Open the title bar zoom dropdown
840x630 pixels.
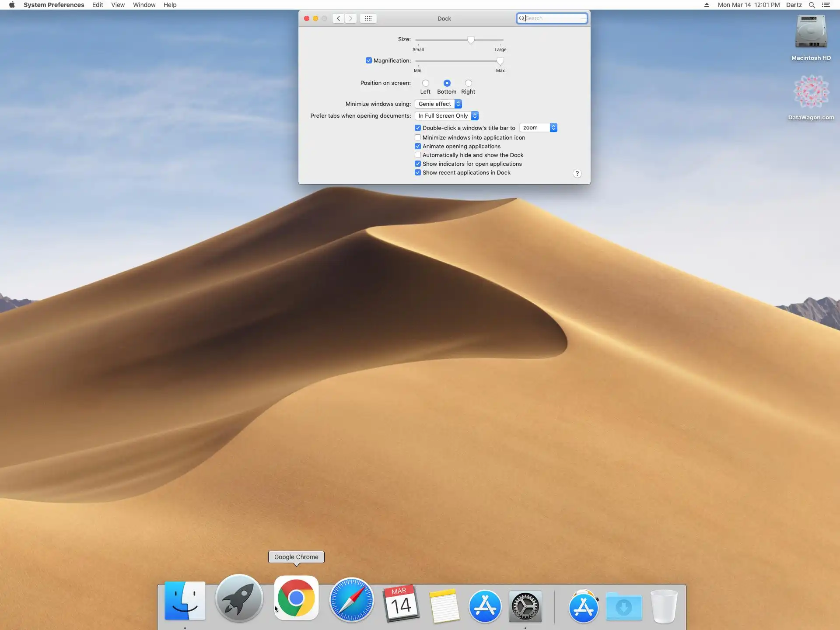(x=538, y=128)
